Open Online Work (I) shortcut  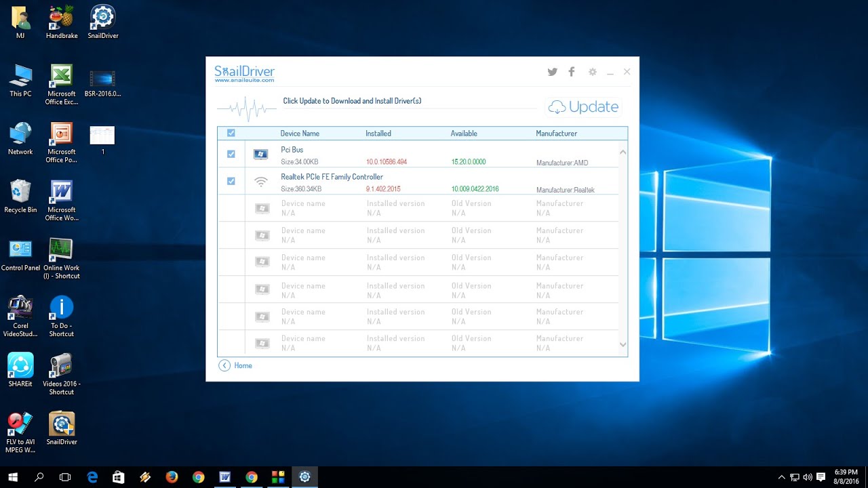62,259
